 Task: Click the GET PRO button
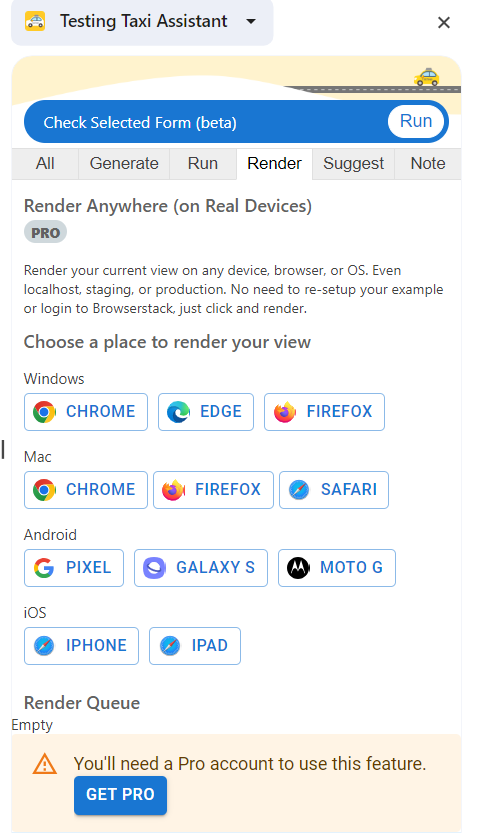pos(120,795)
